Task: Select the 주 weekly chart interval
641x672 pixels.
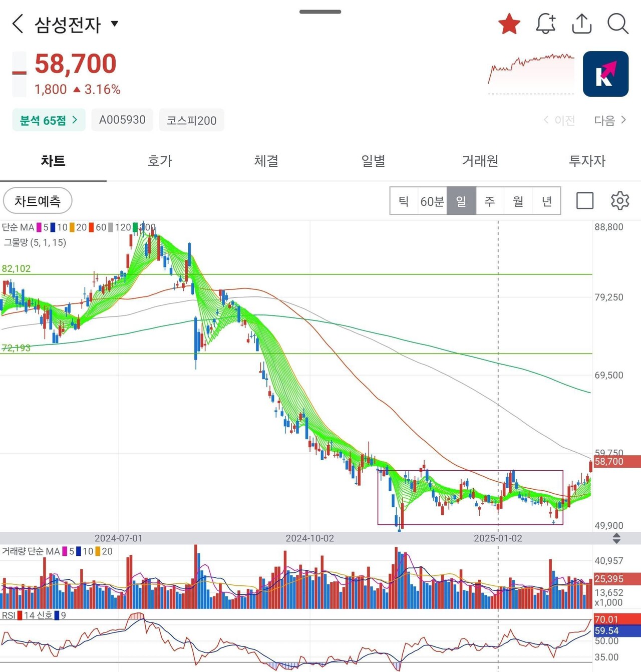Action: (x=489, y=201)
